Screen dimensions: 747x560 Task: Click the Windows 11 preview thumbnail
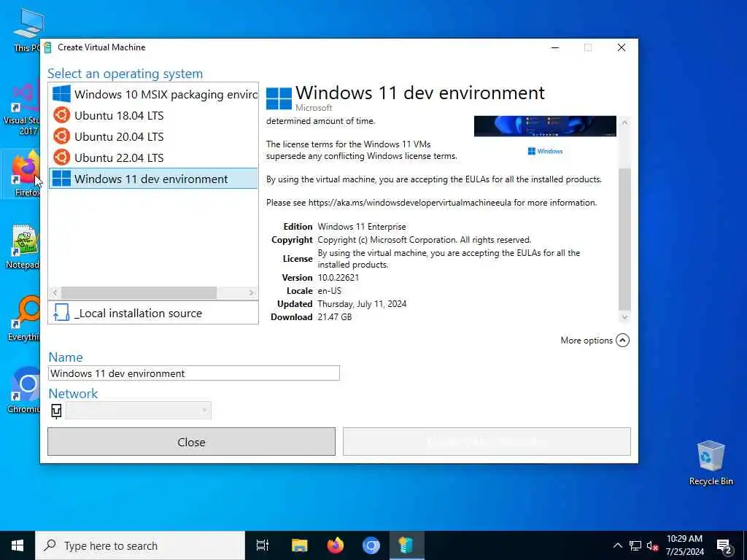pyautogui.click(x=545, y=126)
